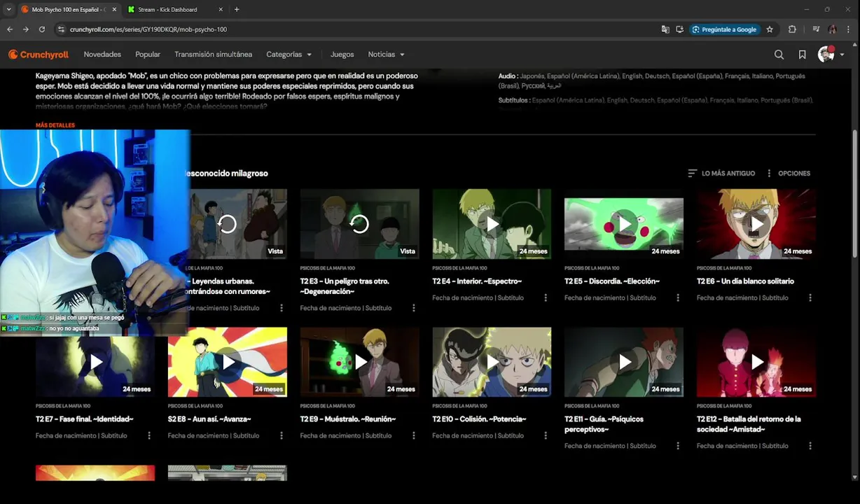Play S2 E8 Aun así thumbnail
This screenshot has height=504, width=860.
coord(228,362)
